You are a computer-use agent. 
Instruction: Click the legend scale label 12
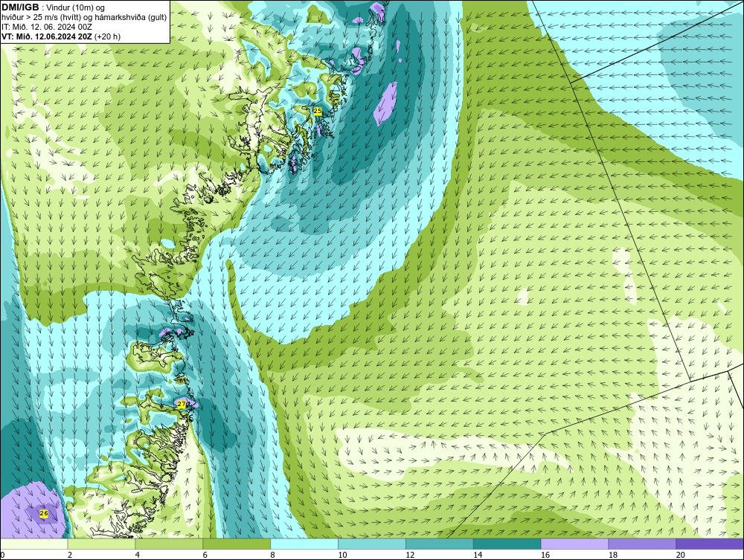coord(410,555)
